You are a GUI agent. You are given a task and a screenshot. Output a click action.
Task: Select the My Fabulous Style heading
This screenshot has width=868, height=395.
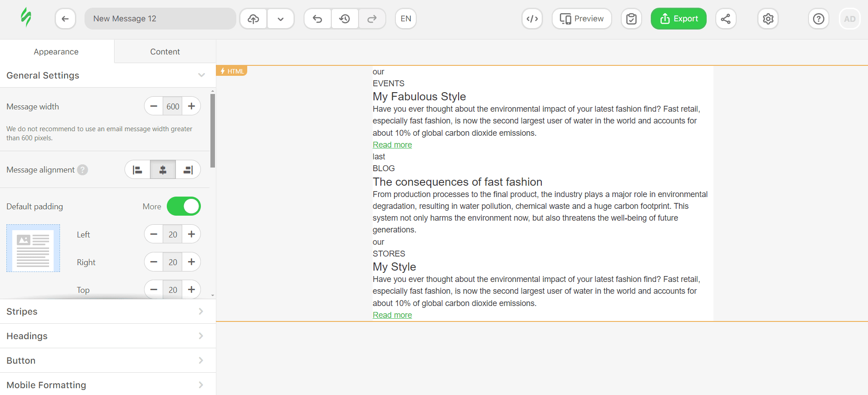(x=419, y=96)
